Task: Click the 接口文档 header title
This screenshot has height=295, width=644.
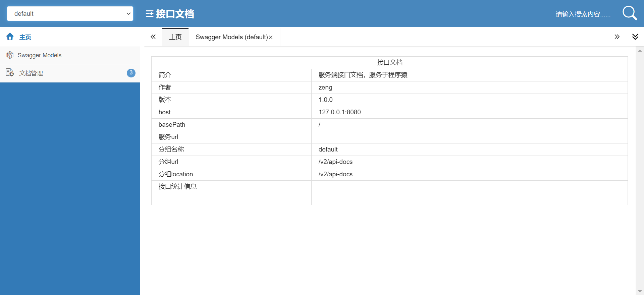Action: pos(175,14)
